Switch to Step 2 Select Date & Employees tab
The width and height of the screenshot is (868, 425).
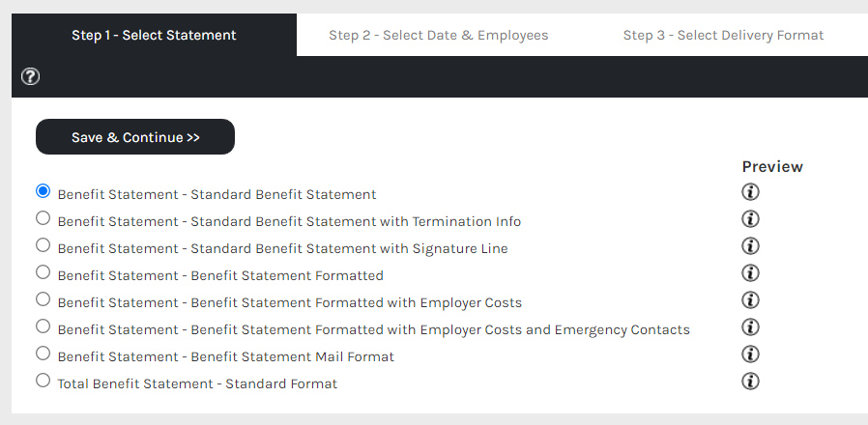pyautogui.click(x=439, y=35)
